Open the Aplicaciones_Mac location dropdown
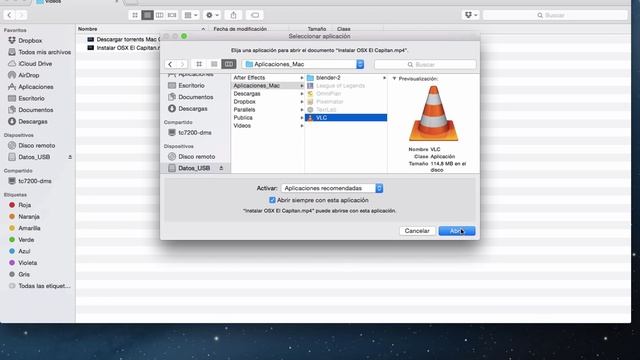The image size is (640, 360). (x=304, y=64)
